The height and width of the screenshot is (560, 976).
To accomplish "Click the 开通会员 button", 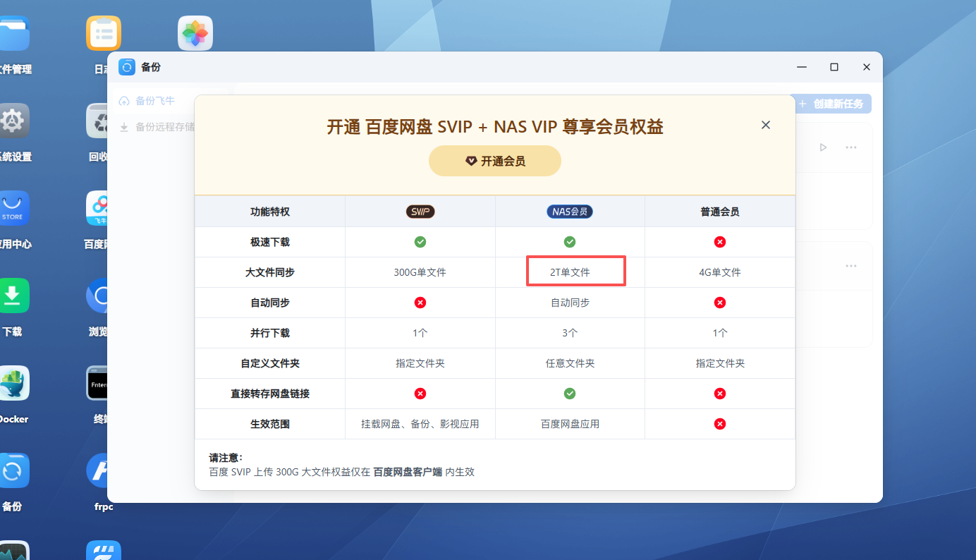I will point(495,161).
